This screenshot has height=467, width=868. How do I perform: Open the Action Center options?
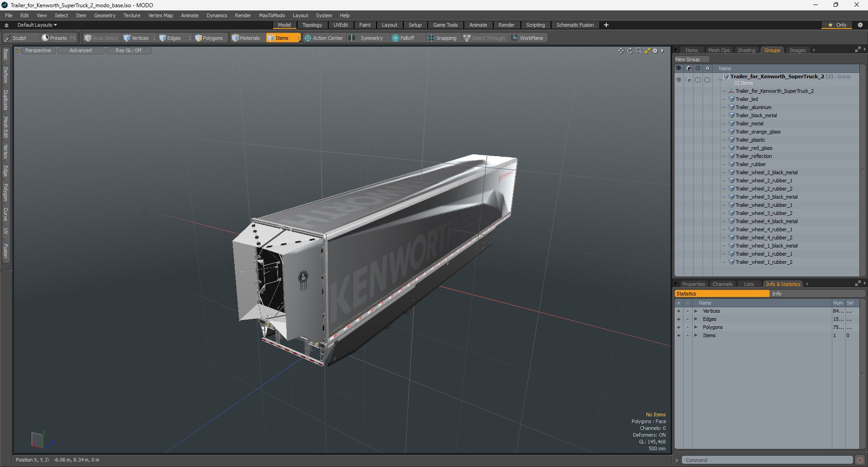point(324,38)
